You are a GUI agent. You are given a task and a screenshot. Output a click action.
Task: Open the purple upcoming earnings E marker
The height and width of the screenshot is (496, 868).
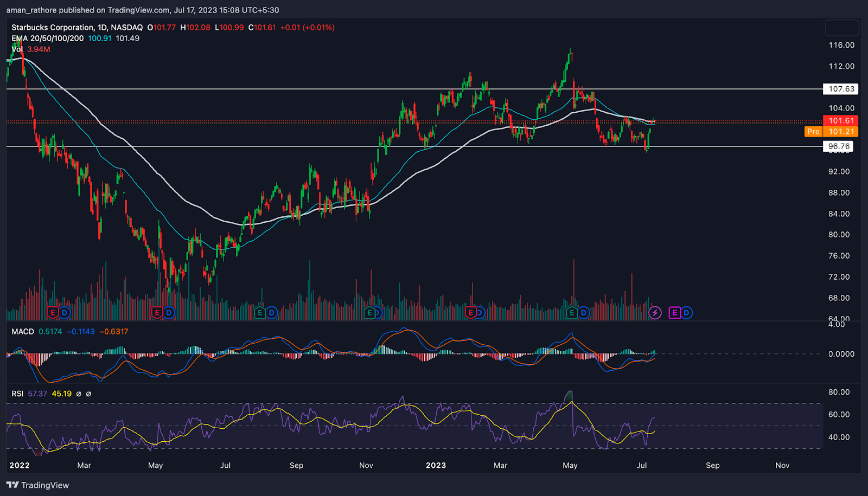pos(675,313)
